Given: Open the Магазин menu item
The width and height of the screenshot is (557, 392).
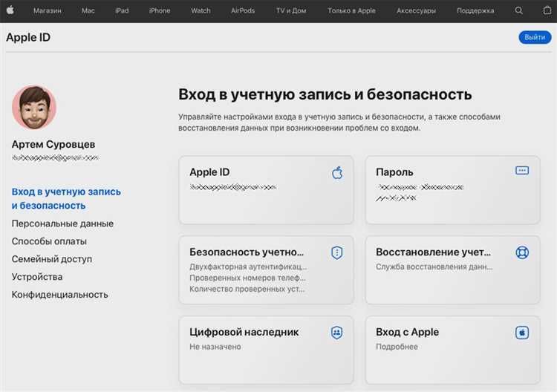Looking at the screenshot, I should point(48,10).
